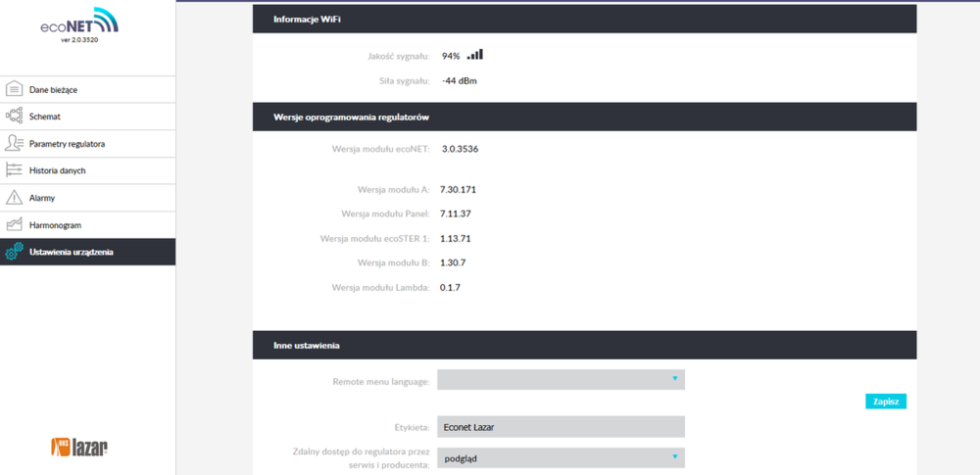Click the Parametry regulatora icon
Screen dimensions: 980x475
tap(14, 144)
